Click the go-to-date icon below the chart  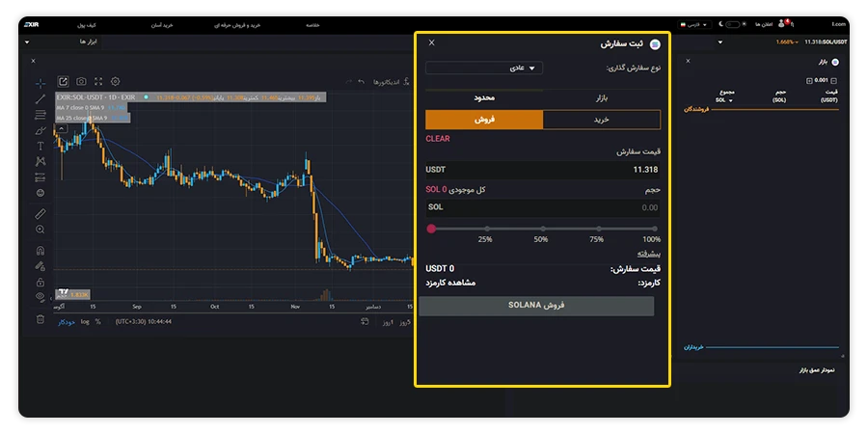(x=365, y=321)
